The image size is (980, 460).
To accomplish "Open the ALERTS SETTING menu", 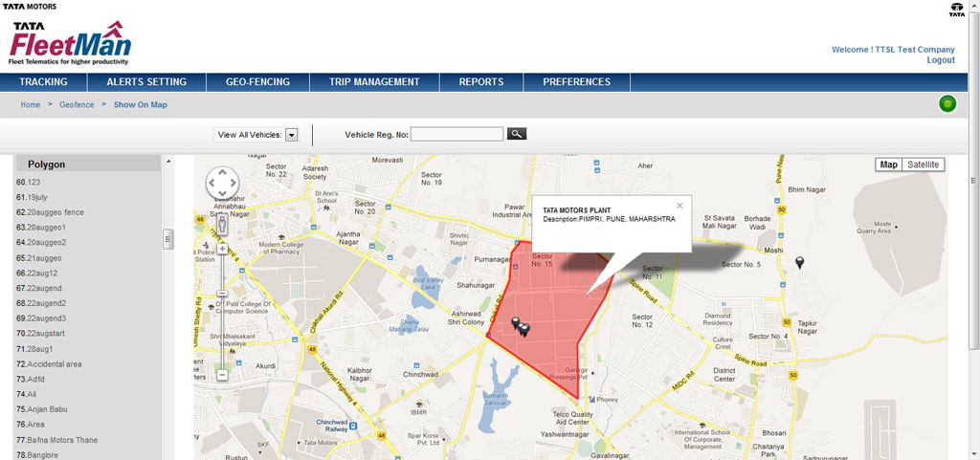I will pyautogui.click(x=146, y=81).
